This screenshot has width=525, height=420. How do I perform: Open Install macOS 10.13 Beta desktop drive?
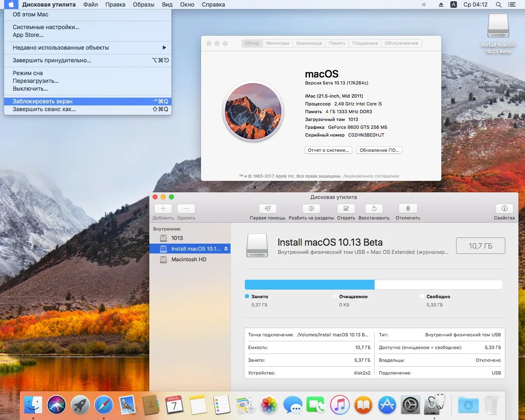[498, 26]
